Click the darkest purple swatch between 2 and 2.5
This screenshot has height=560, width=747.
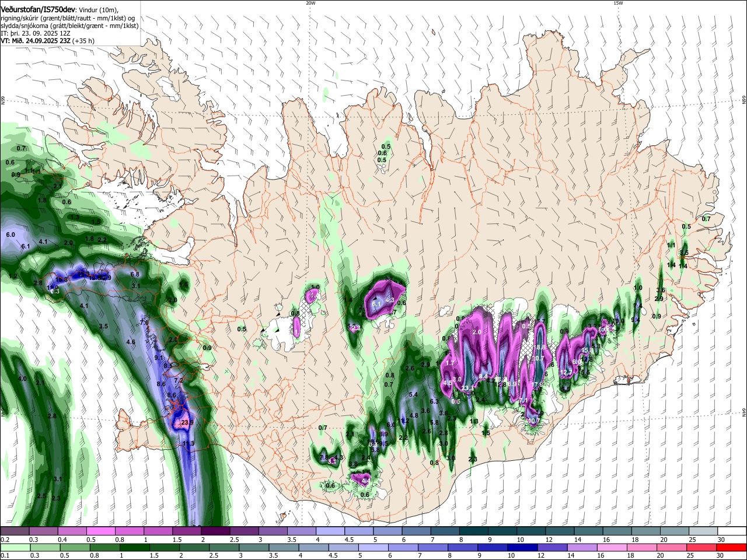point(215,531)
